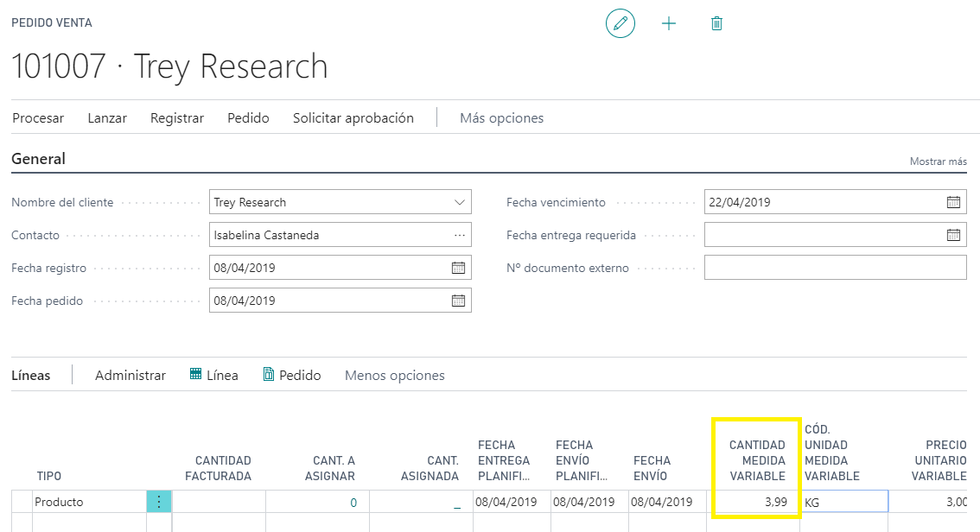Click CANT. A ASIGNAR column header
Image resolution: width=980 pixels, height=532 pixels.
pyautogui.click(x=330, y=468)
